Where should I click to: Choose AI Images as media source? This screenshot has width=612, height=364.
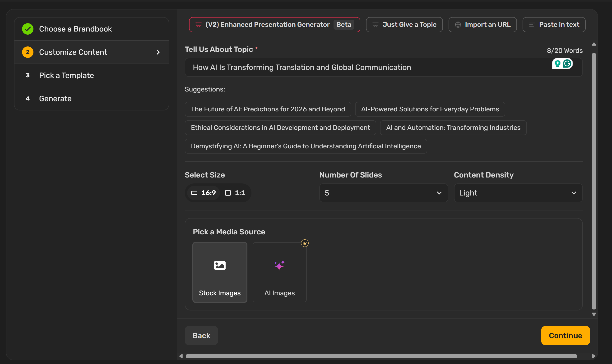click(279, 272)
